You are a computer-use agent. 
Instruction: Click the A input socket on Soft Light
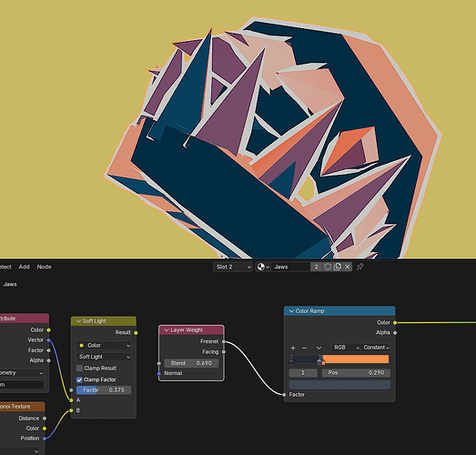[x=71, y=400]
